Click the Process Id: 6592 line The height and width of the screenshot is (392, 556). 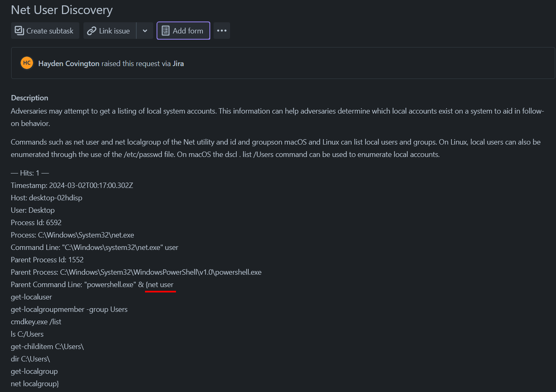[x=36, y=223]
